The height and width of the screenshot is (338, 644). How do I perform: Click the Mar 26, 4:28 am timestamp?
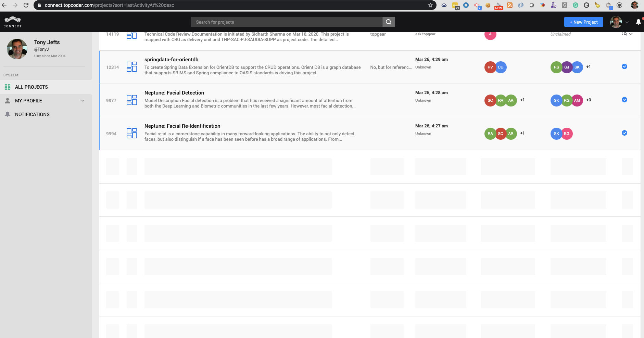[431, 92]
